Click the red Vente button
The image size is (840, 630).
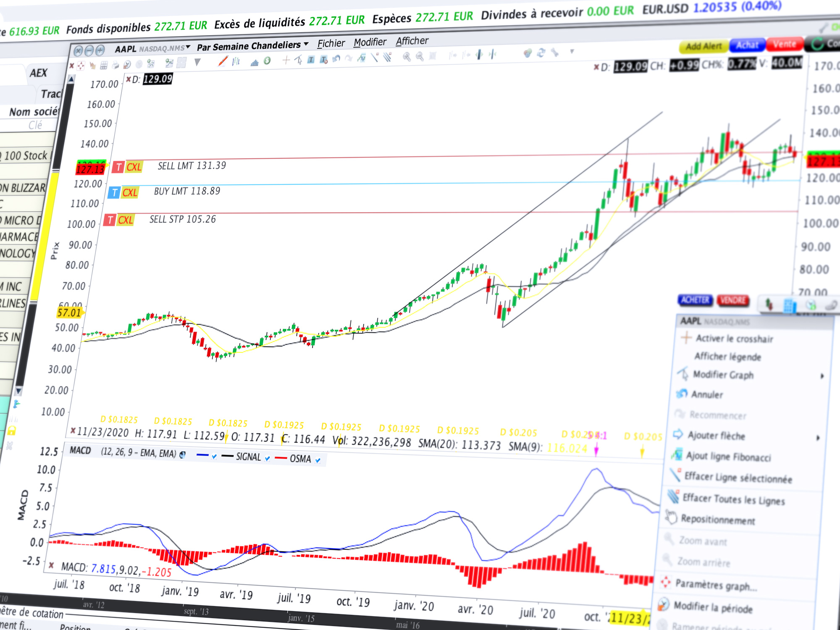(x=785, y=44)
